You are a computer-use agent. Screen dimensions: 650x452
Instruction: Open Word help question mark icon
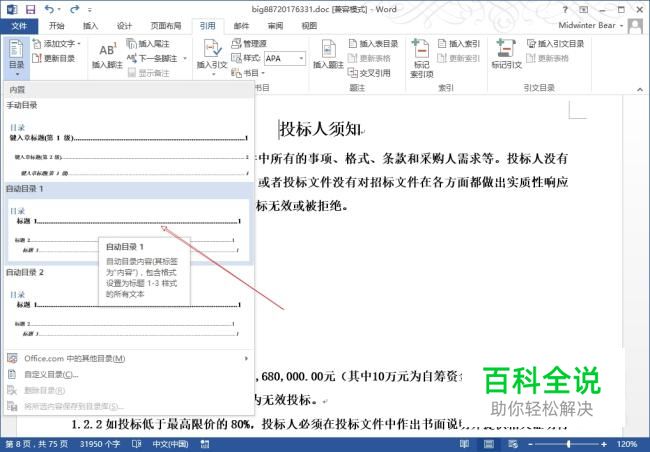[x=565, y=10]
